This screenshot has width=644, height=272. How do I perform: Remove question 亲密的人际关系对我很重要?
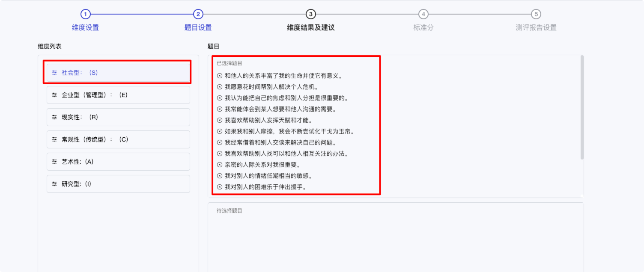tap(220, 165)
